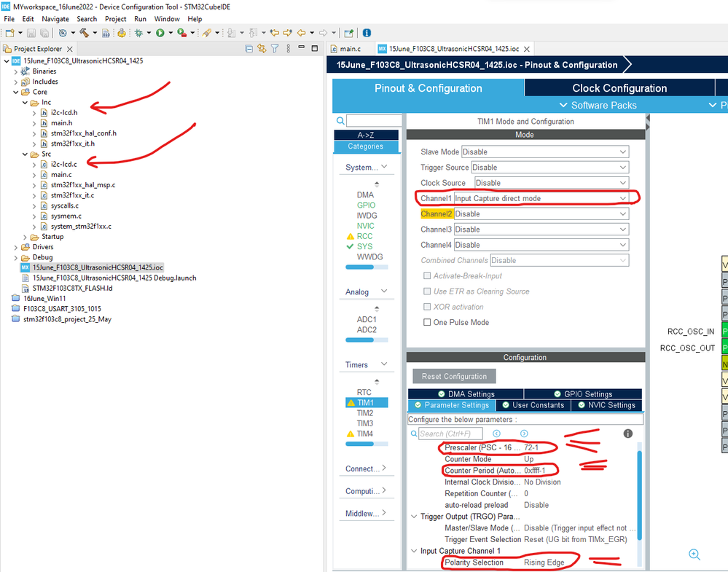
Task: Click the peripheral search input box
Action: pos(374,121)
